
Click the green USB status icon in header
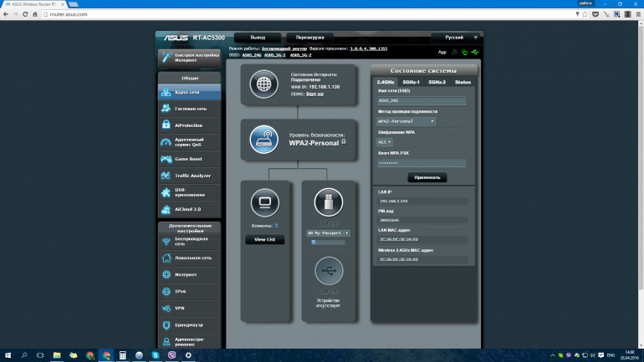(475, 52)
